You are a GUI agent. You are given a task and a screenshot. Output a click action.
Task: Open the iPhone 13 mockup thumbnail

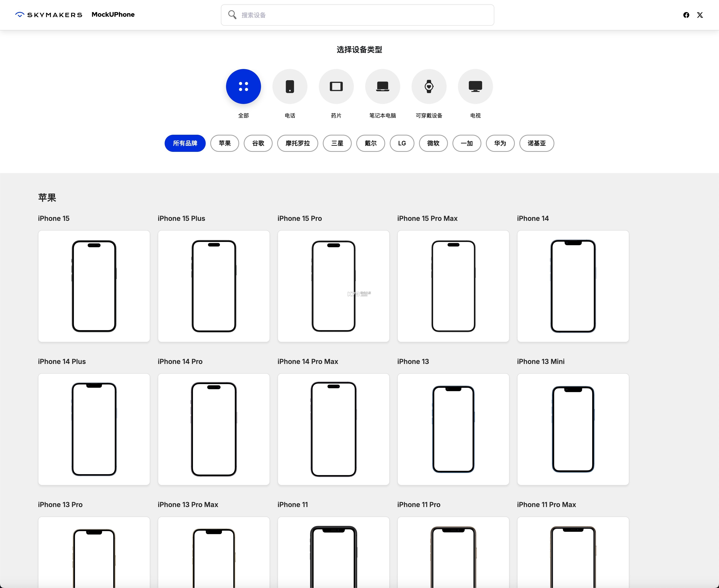[453, 429]
